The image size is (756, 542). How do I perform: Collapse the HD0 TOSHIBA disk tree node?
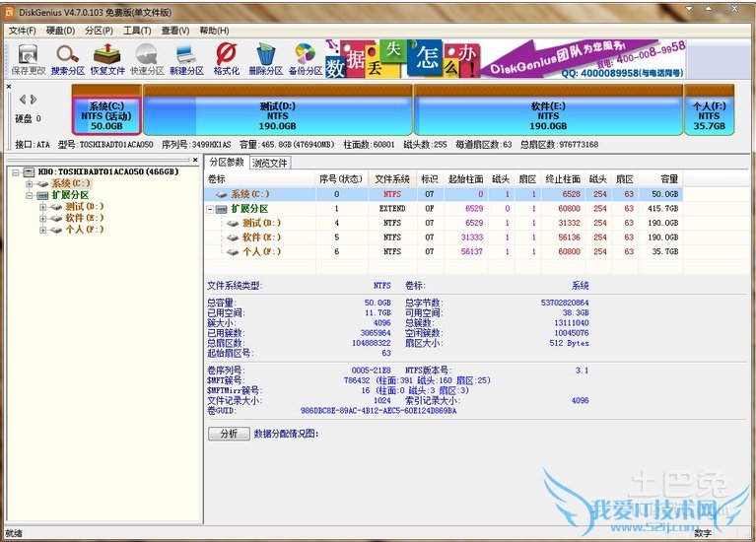[x=16, y=172]
